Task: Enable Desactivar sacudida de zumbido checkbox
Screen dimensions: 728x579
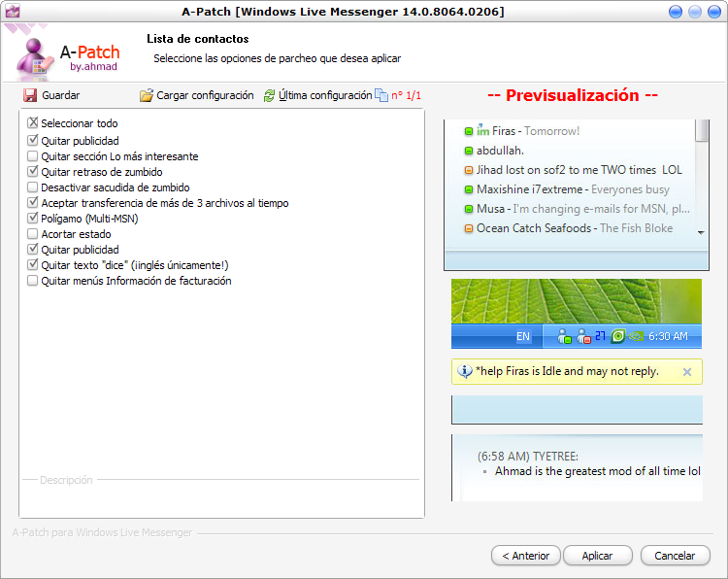Action: tap(33, 187)
